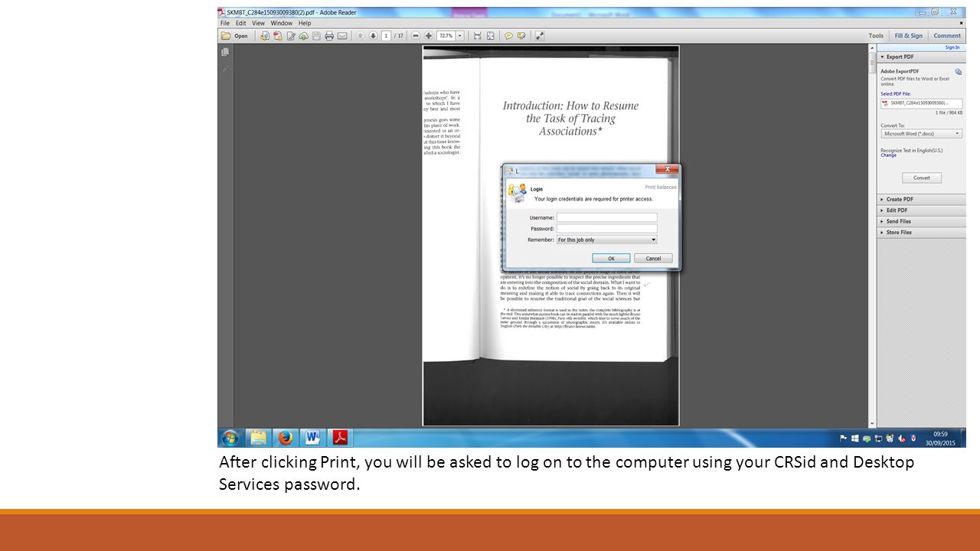Open the View menu

click(259, 23)
